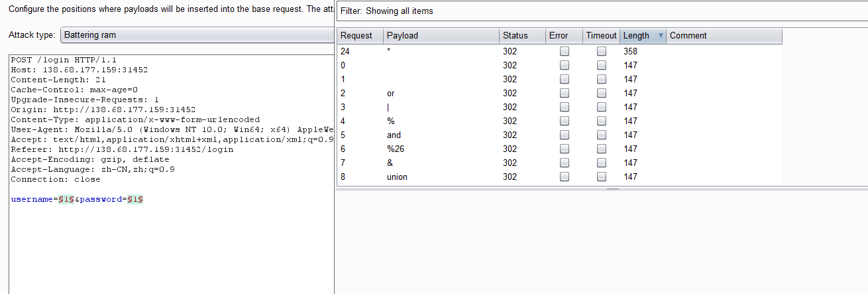Click the username payload marker §1§

pyautogui.click(x=66, y=199)
